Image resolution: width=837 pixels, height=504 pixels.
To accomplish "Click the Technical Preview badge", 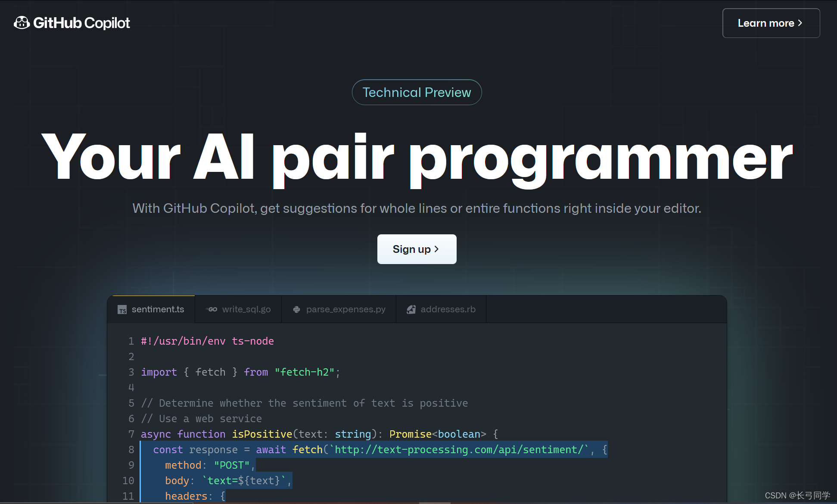I will coord(417,92).
